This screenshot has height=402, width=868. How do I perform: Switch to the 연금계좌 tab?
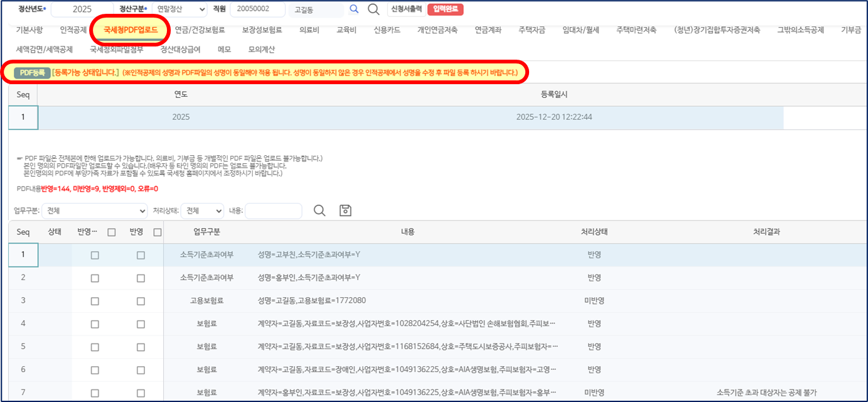coord(488,30)
